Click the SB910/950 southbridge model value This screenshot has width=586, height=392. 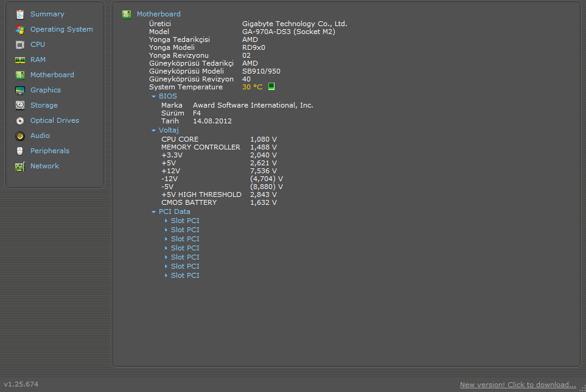261,71
